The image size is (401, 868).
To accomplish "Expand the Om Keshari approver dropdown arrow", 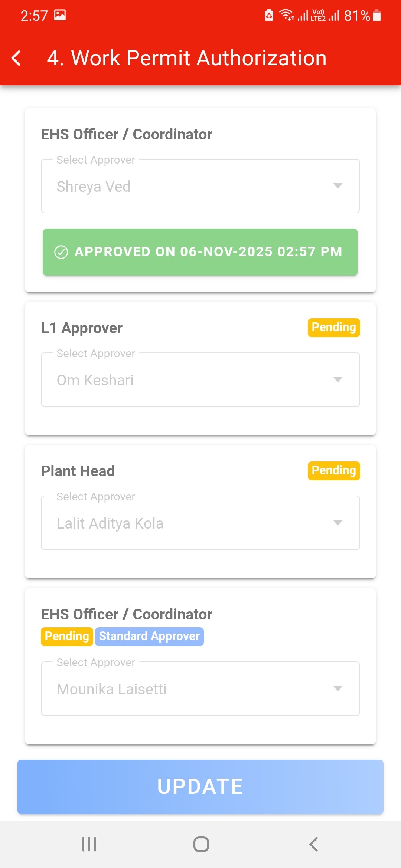I will [x=338, y=379].
